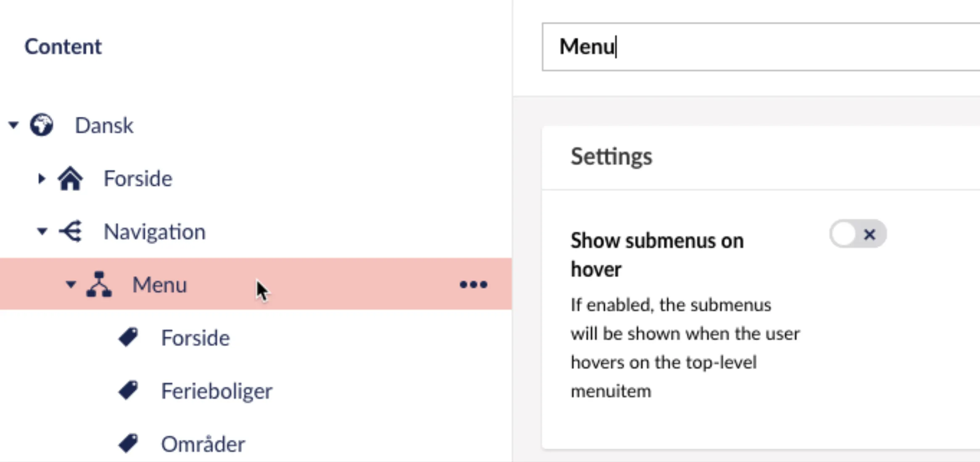
Task: Click the house icon next to Forside
Action: 70,178
